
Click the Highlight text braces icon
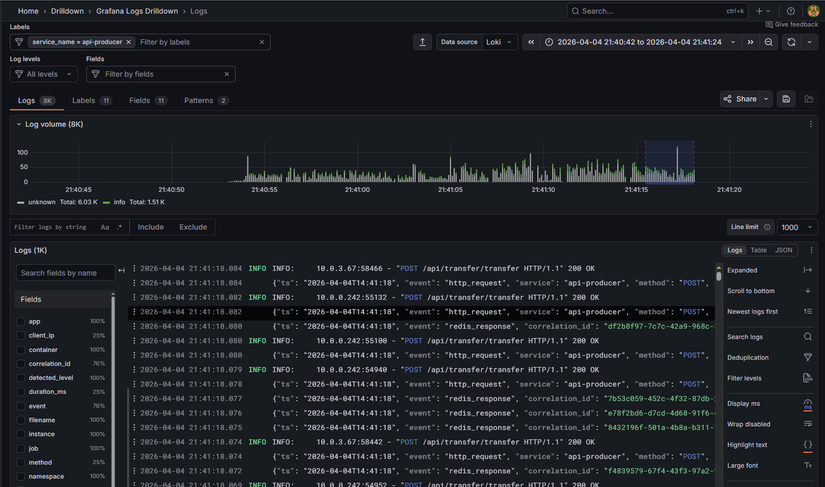tap(807, 445)
